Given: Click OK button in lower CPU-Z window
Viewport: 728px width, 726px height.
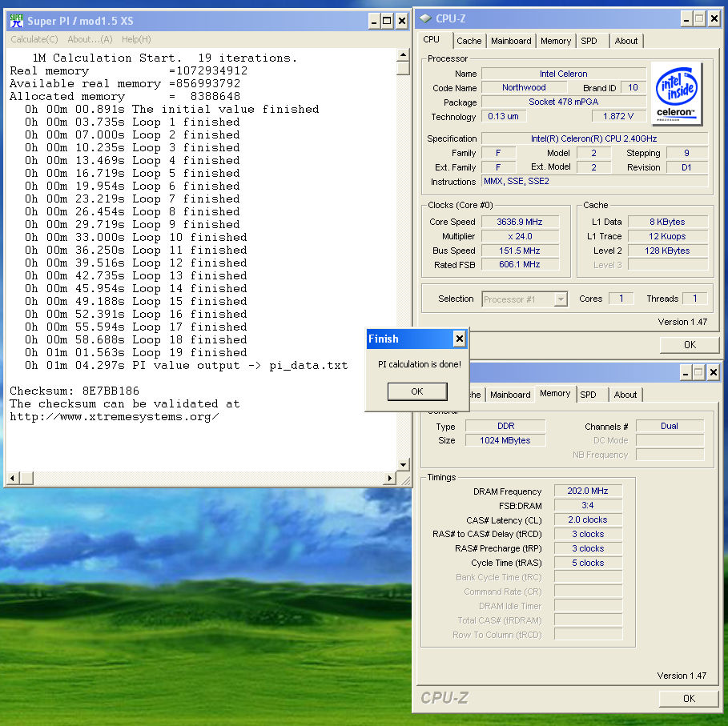Looking at the screenshot, I should click(x=689, y=699).
